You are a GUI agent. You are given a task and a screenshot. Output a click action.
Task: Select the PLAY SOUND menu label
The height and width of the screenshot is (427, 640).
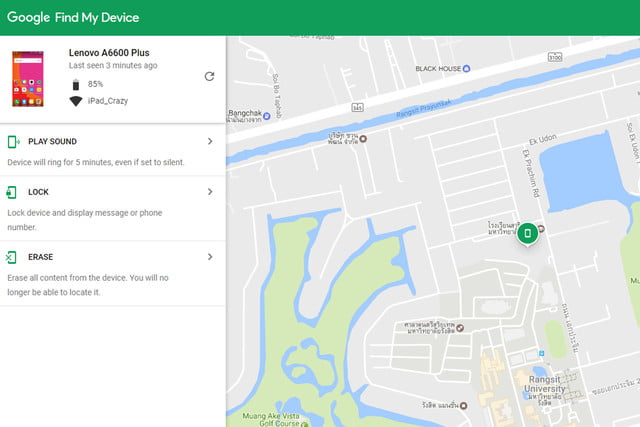click(52, 142)
